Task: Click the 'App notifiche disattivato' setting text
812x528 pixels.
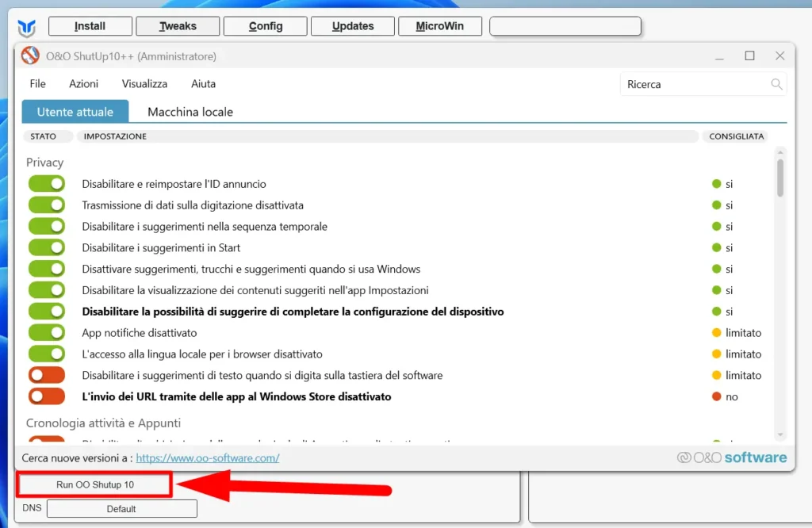Action: click(140, 332)
